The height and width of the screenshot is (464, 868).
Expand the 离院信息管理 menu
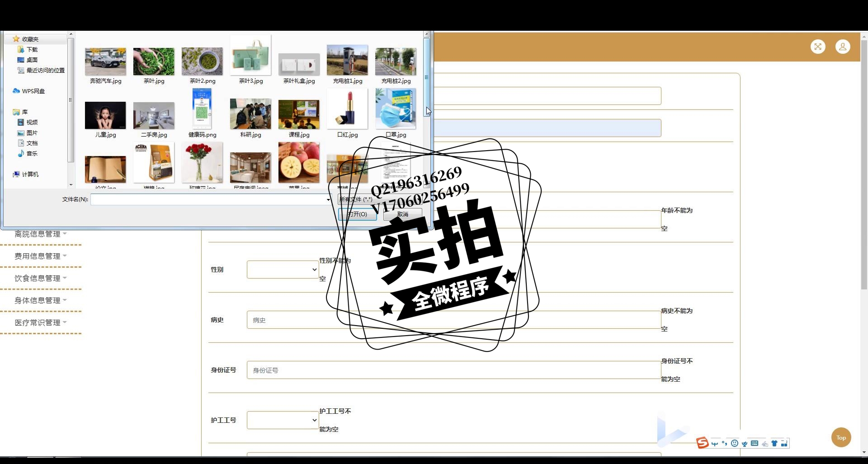point(41,234)
